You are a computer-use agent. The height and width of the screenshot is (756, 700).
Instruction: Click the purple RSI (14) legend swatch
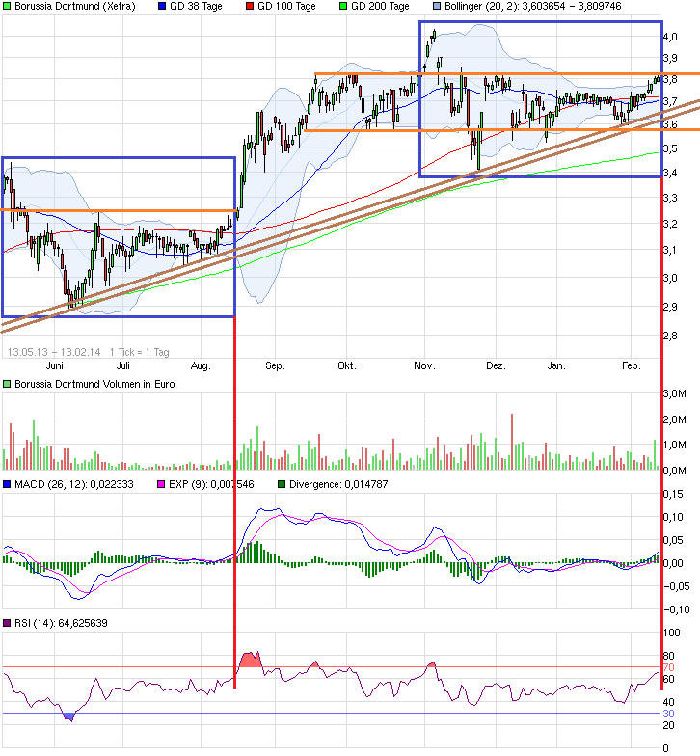7,623
